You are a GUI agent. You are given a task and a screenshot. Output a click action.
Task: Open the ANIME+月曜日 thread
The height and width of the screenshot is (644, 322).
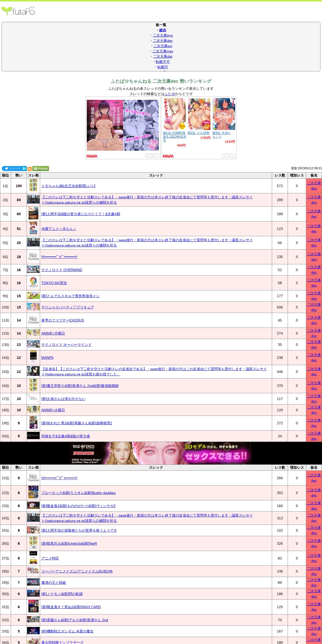[53, 333]
